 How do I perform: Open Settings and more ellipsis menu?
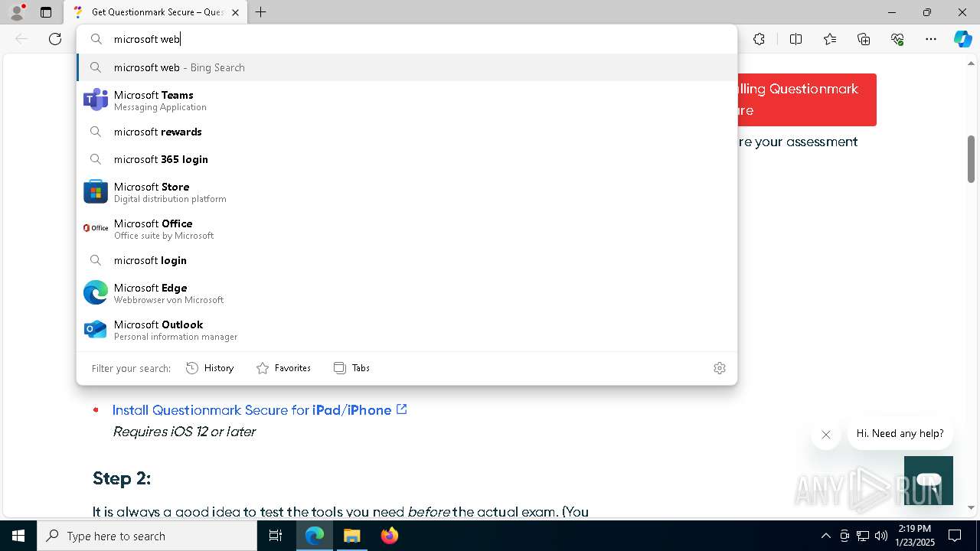click(931, 39)
